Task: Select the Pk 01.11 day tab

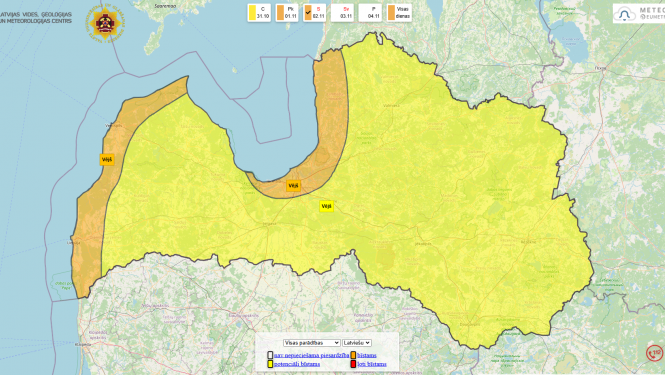Action: [x=287, y=13]
